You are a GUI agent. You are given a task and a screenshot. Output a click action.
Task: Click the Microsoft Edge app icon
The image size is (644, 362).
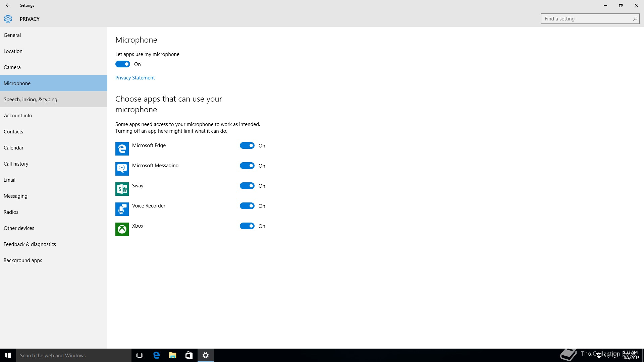pyautogui.click(x=122, y=149)
